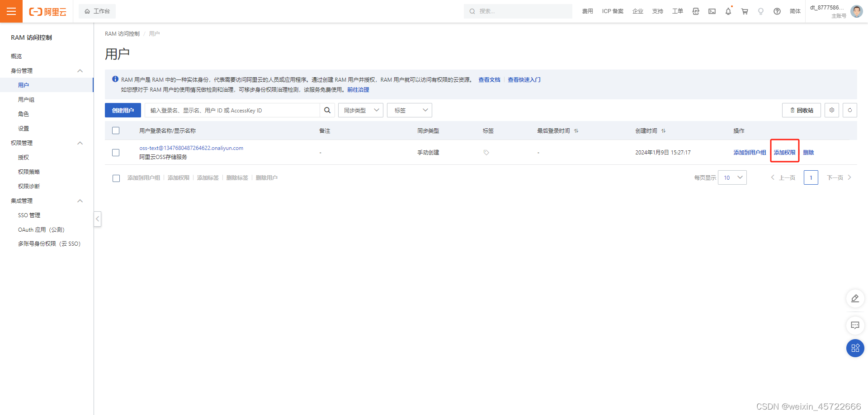Open 概览 in the sidebar
The width and height of the screenshot is (868, 415).
tap(16, 56)
